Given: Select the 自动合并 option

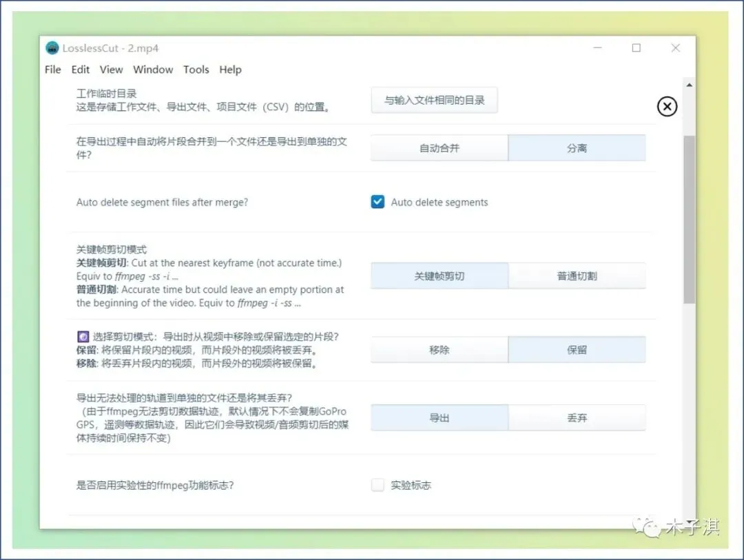Looking at the screenshot, I should [x=440, y=148].
